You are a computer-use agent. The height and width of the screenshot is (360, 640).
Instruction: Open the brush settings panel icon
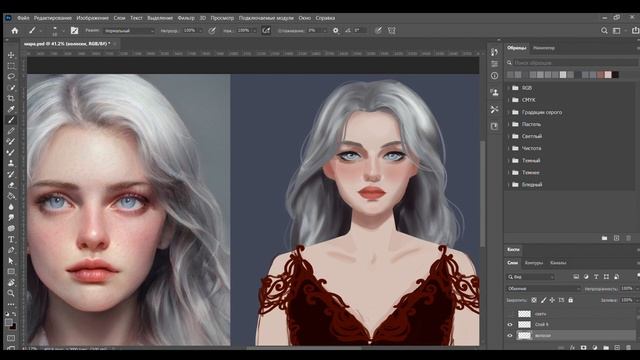coord(74,31)
